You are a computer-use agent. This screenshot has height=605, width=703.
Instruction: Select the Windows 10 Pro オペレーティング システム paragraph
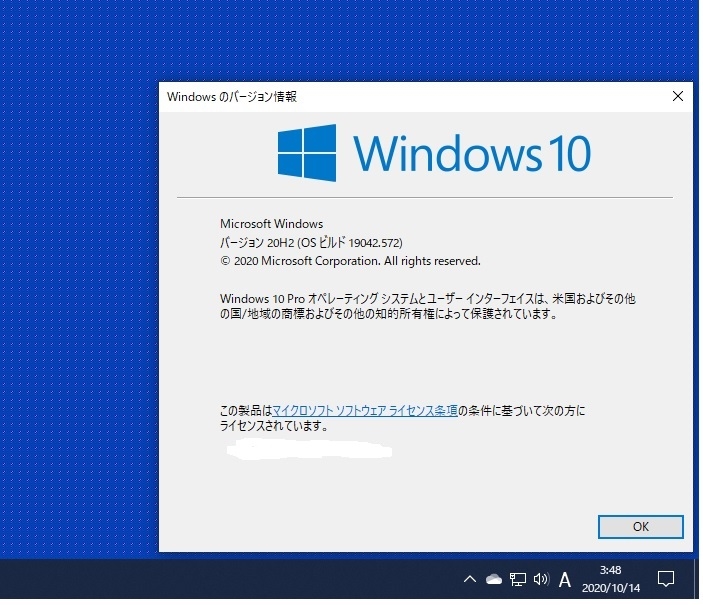pyautogui.click(x=428, y=306)
